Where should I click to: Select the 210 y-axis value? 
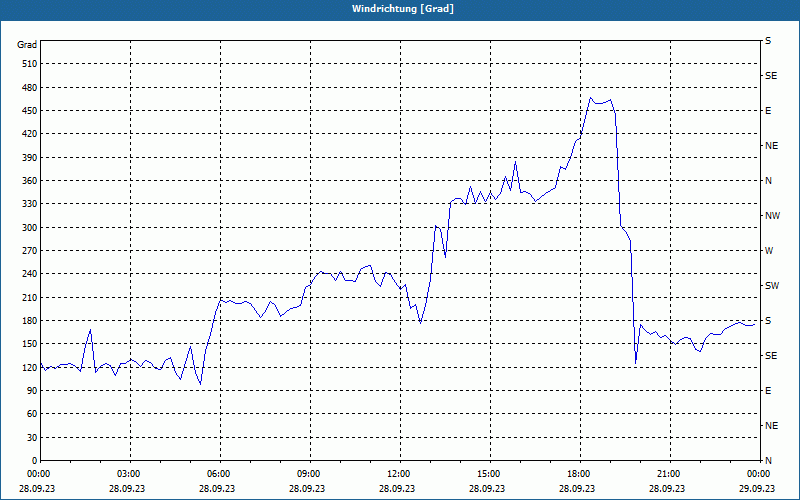pyautogui.click(x=30, y=297)
